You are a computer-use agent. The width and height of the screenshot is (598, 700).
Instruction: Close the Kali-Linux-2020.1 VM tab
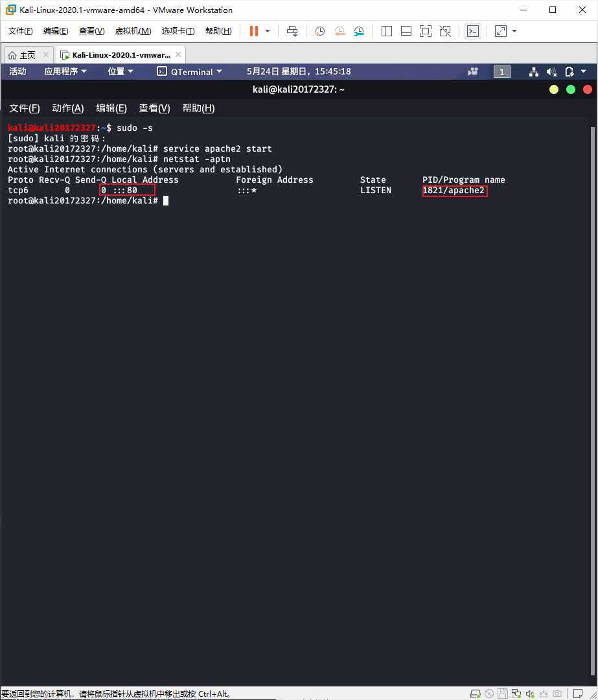click(178, 54)
